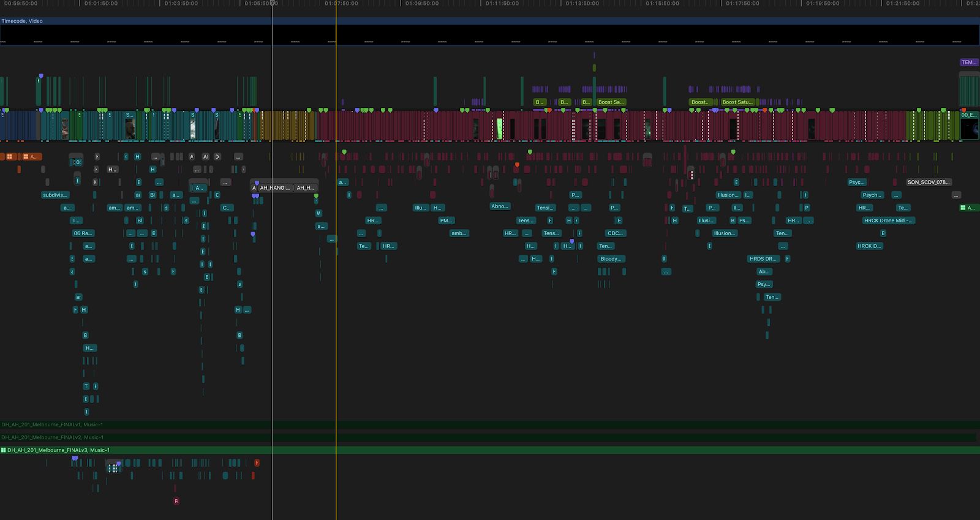Select the "Illu..." audio clip
The image size is (980, 520).
pyautogui.click(x=420, y=208)
